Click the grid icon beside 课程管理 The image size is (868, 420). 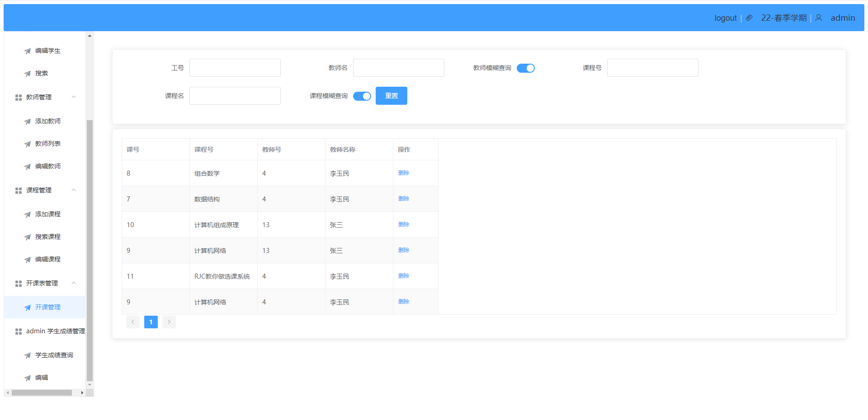[19, 191]
